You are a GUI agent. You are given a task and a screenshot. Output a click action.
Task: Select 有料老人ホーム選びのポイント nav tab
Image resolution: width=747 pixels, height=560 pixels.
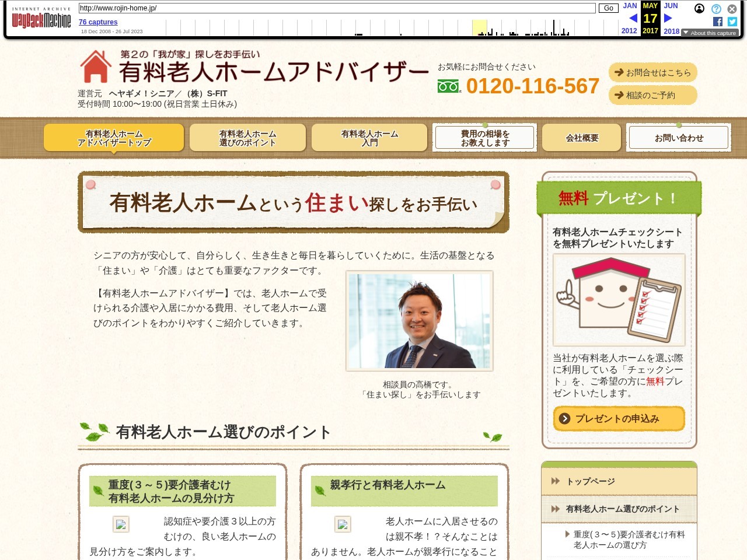pyautogui.click(x=247, y=138)
